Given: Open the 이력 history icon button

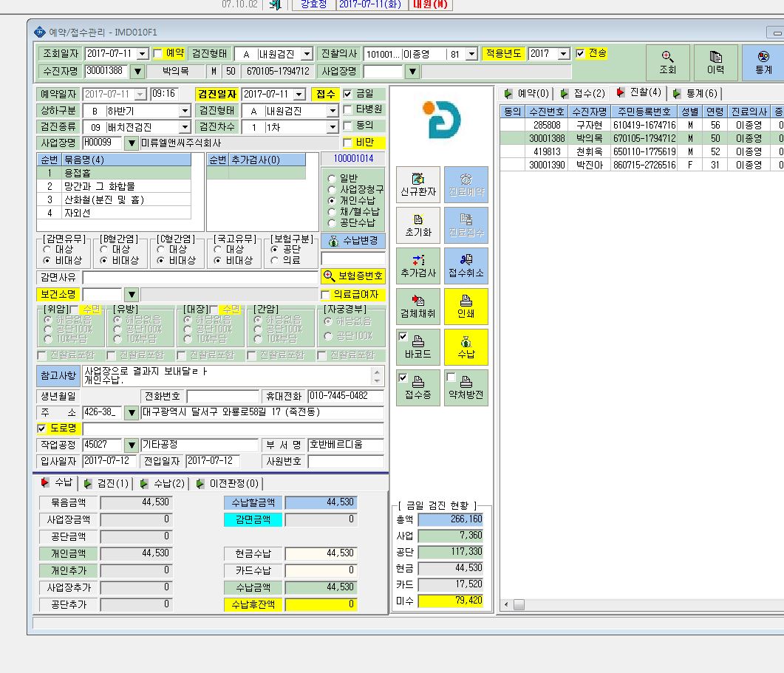Looking at the screenshot, I should (715, 63).
